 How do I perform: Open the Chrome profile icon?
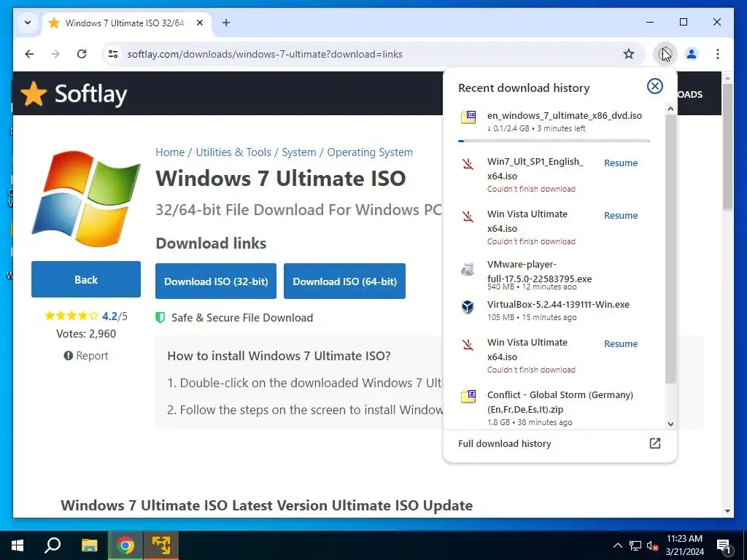click(x=692, y=54)
